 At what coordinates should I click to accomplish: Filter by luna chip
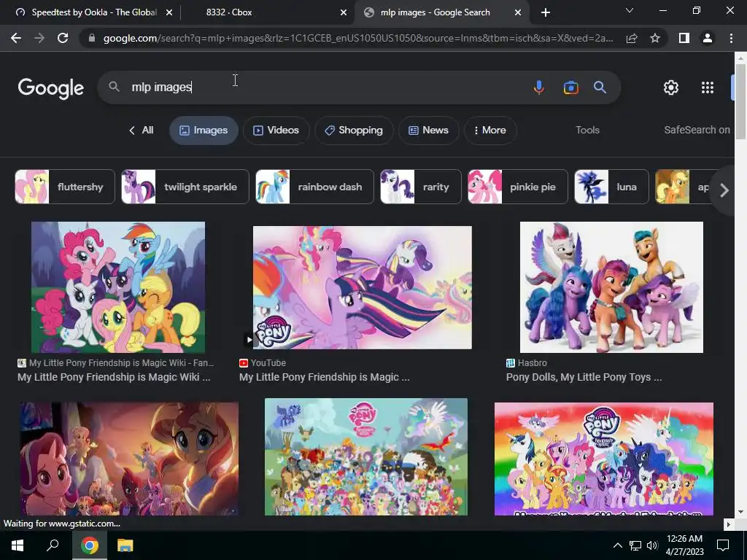pyautogui.click(x=612, y=187)
